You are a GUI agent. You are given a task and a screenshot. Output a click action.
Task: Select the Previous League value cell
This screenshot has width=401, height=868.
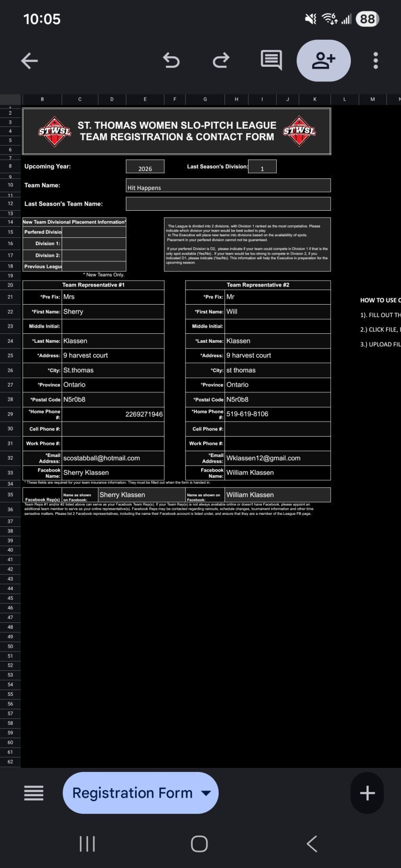94,267
